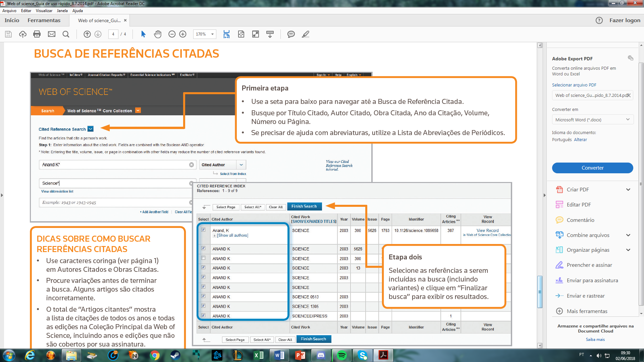This screenshot has height=362, width=644.
Task: Click the blue Converter button
Action: 592,168
